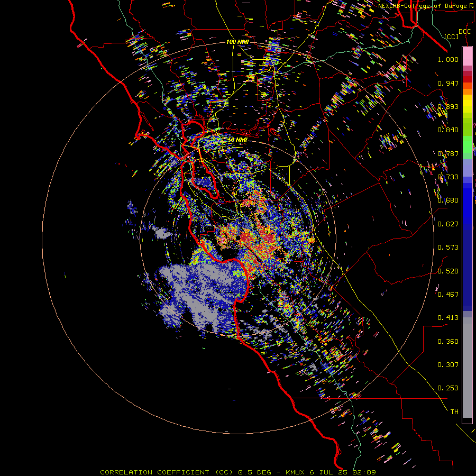Select the 0.680 legend value

(x=448, y=200)
